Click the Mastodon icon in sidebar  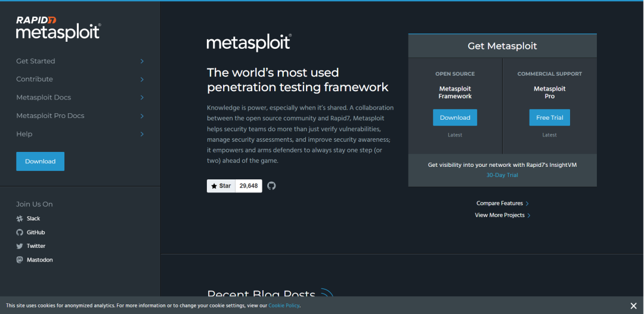tap(20, 260)
